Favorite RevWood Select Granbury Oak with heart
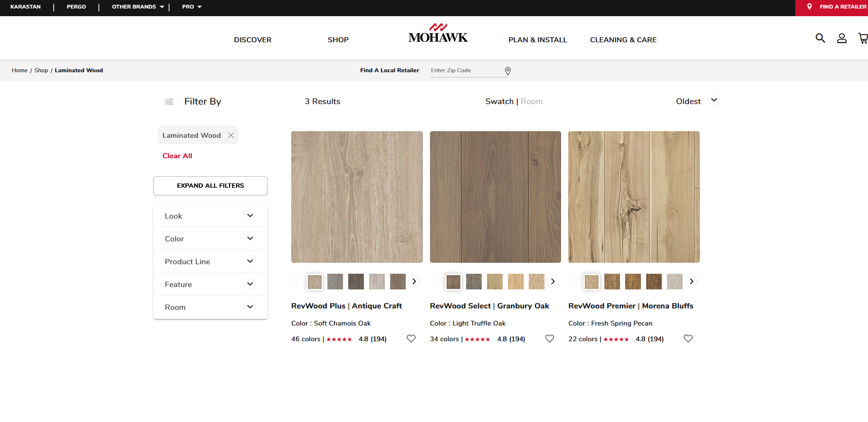 [550, 338]
